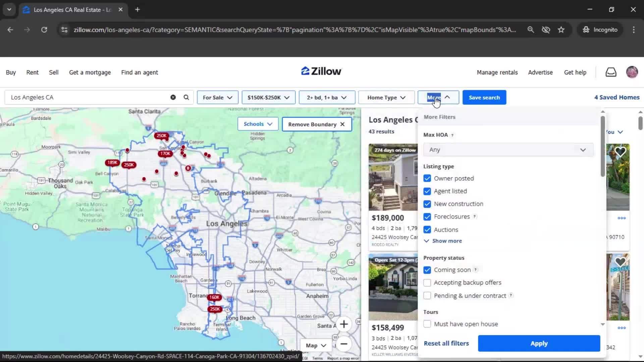Open the Zillow inbox icon
The height and width of the screenshot is (362, 644).
pyautogui.click(x=611, y=72)
